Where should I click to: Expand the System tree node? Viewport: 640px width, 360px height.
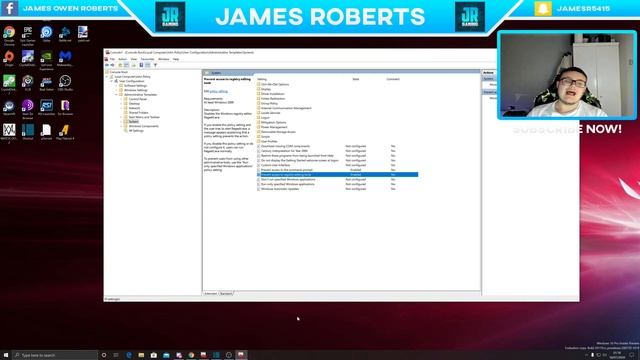point(121,122)
